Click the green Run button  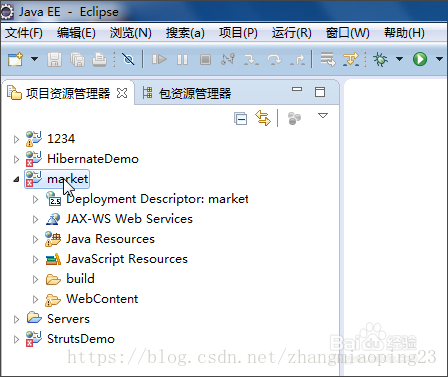(420, 59)
